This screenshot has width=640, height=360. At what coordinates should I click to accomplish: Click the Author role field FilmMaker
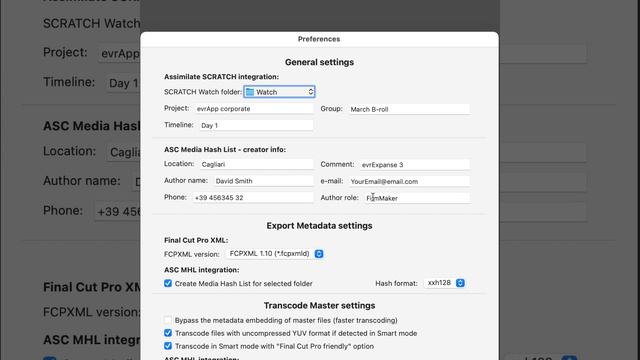(x=417, y=198)
